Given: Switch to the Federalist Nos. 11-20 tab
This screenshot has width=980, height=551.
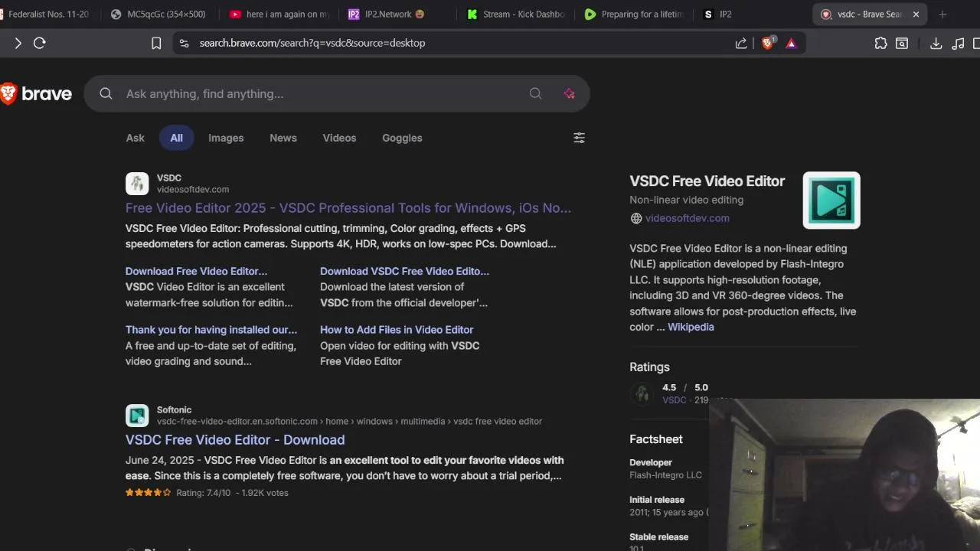Looking at the screenshot, I should point(44,15).
